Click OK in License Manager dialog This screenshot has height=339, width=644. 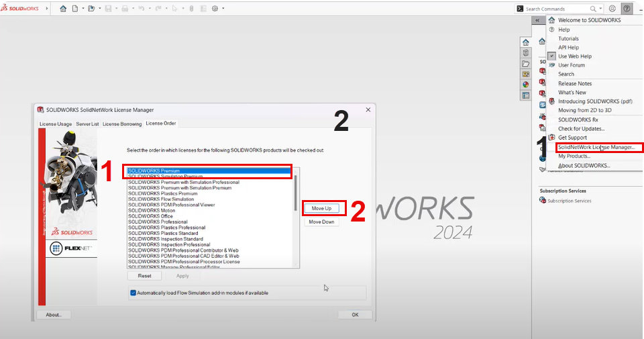(355, 315)
